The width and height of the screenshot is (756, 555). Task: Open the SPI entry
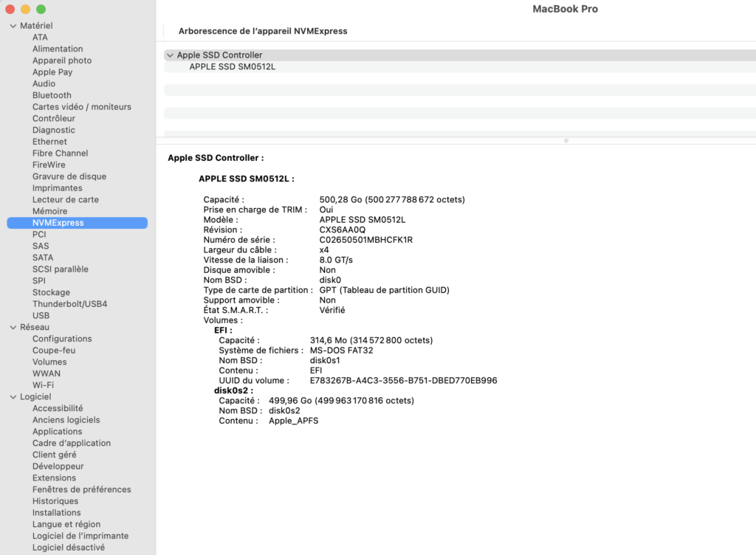point(39,281)
